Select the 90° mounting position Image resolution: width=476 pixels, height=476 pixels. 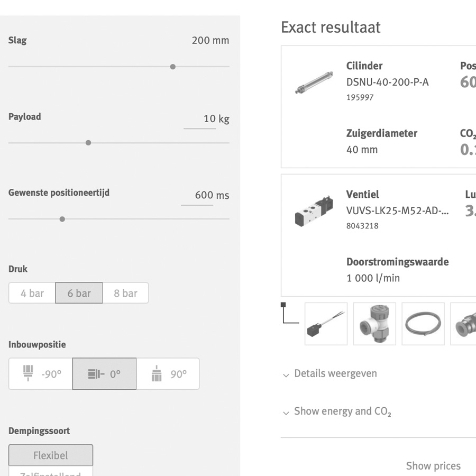click(x=168, y=374)
